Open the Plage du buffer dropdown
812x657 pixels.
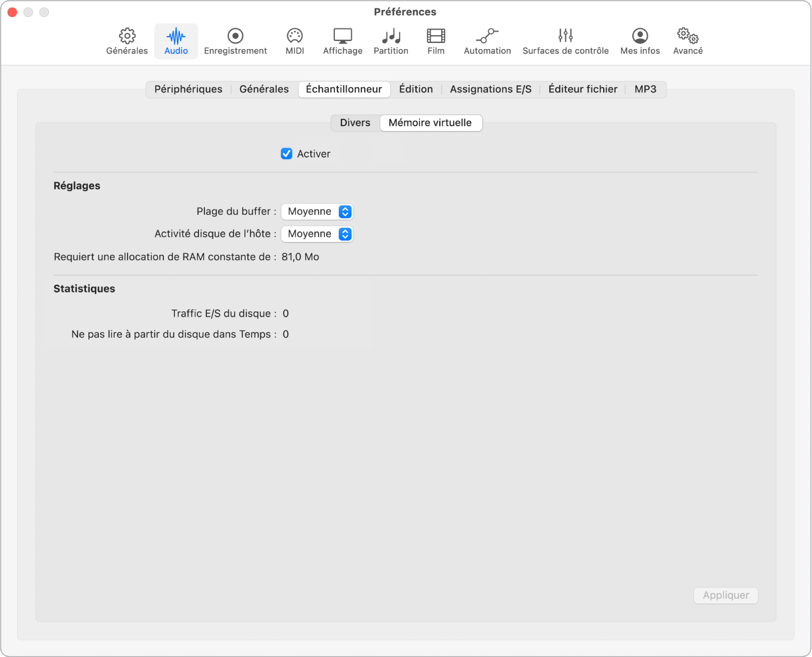click(x=317, y=211)
